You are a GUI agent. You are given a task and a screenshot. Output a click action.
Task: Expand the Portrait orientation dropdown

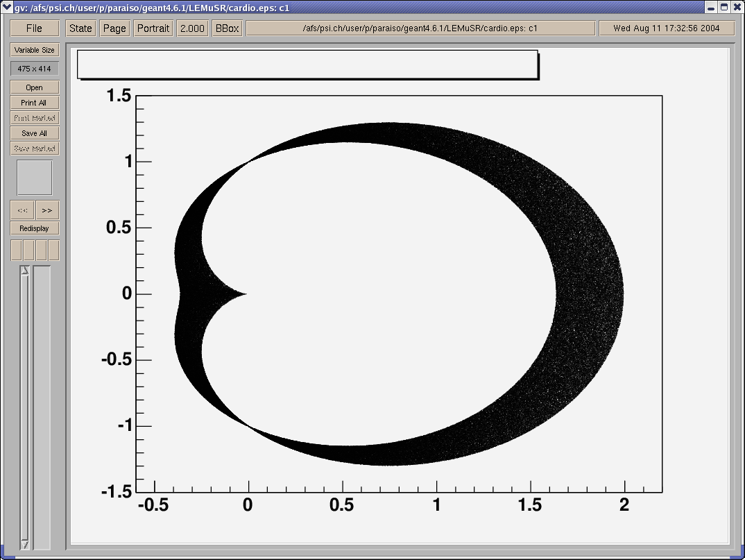click(x=153, y=28)
